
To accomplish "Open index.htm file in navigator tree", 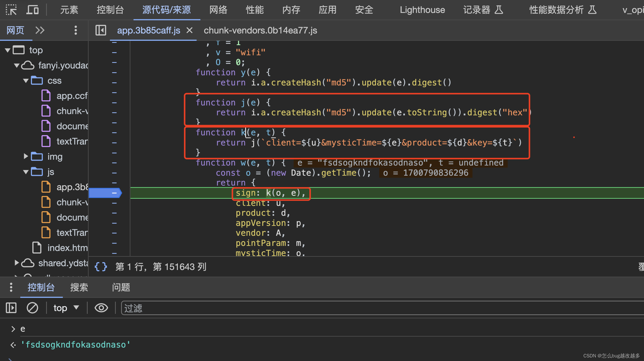I will (67, 248).
